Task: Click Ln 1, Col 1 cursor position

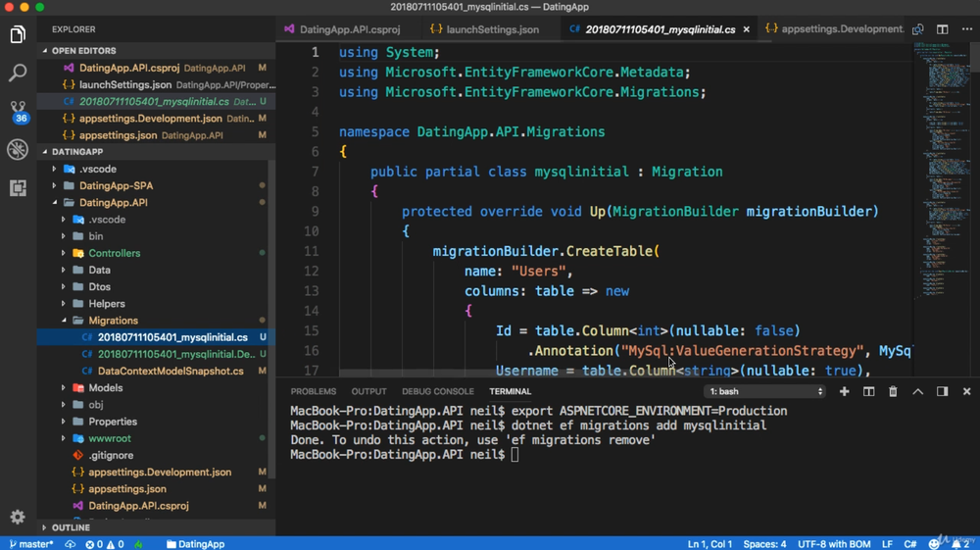Action: [710, 544]
